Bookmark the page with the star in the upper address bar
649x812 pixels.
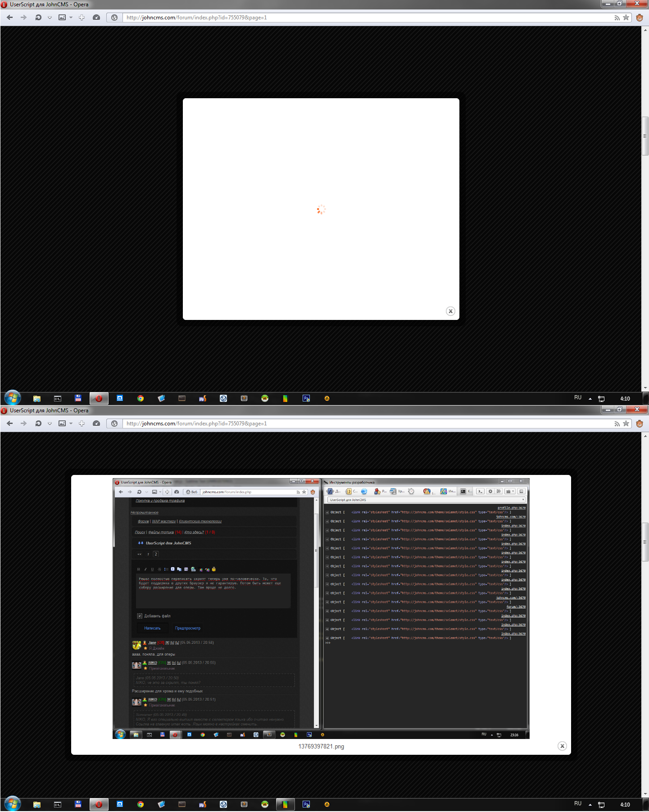pyautogui.click(x=626, y=18)
